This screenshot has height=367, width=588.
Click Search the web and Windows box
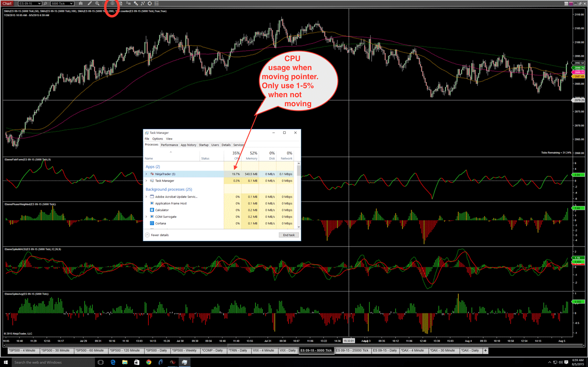53,362
